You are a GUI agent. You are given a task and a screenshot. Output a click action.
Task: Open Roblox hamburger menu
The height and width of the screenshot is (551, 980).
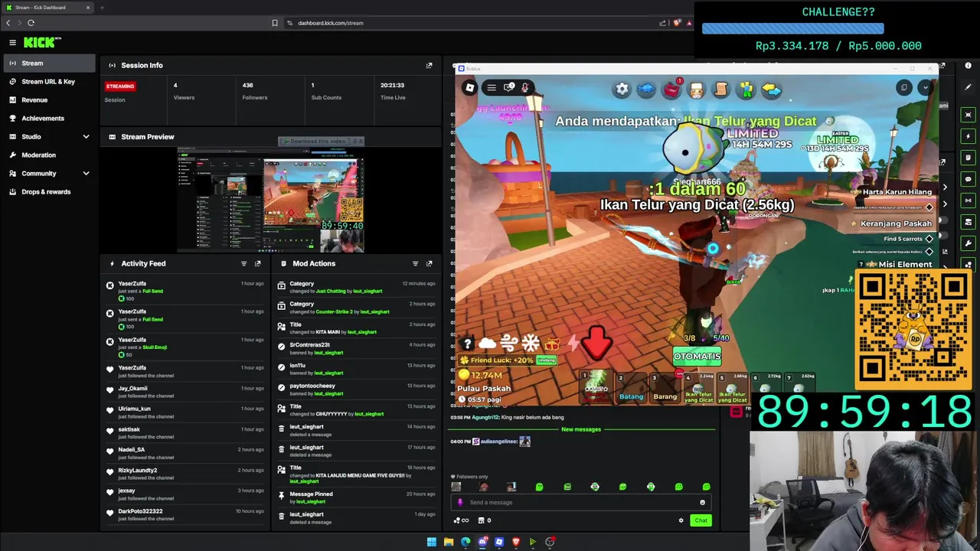492,88
